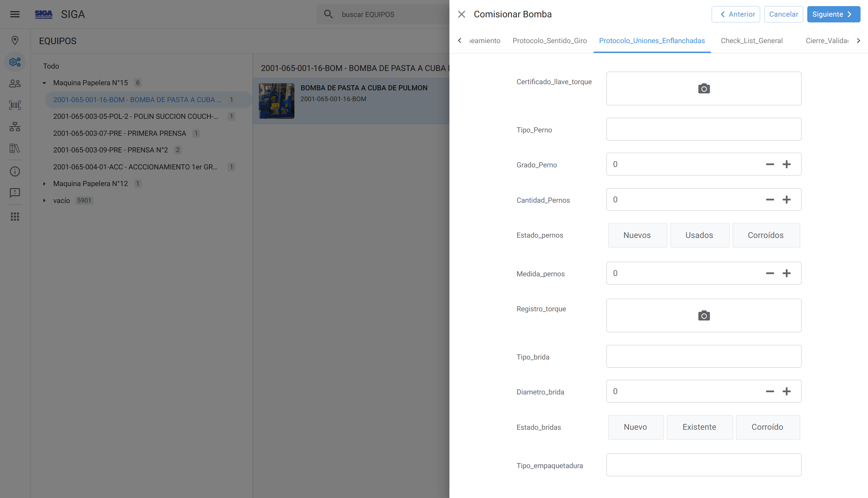The image size is (868, 498).
Task: Open BOMBA DE PASTA A CUBA DE PULMON card
Action: pos(351,101)
